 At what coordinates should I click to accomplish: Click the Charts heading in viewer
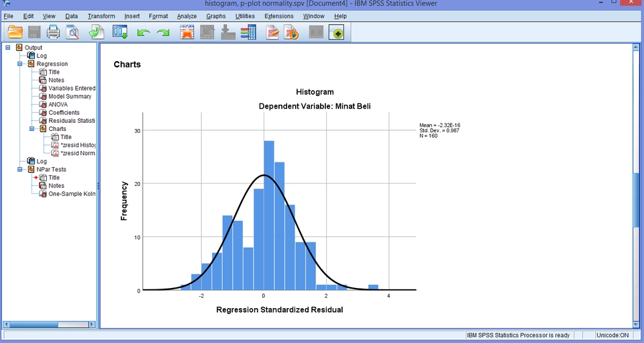127,64
